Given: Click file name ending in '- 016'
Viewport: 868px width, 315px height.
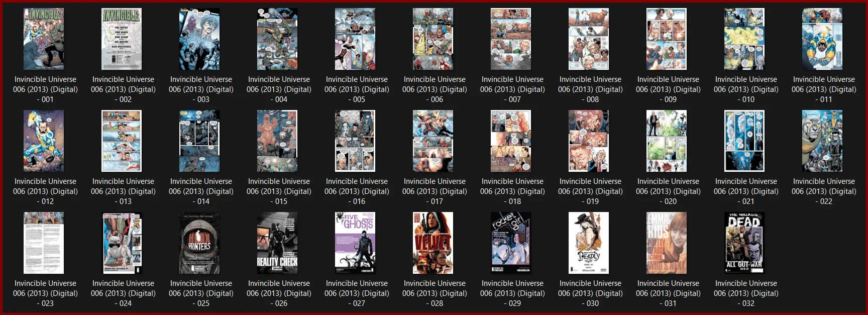Looking at the screenshot, I should pos(357,191).
